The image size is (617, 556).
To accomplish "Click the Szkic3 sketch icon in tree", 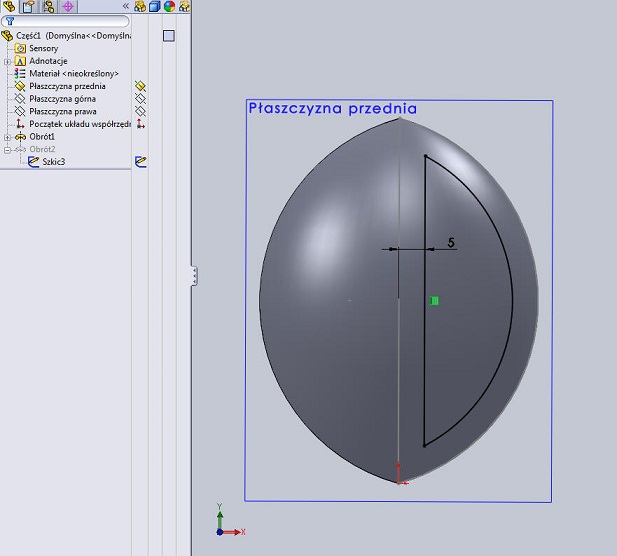I will pos(33,162).
